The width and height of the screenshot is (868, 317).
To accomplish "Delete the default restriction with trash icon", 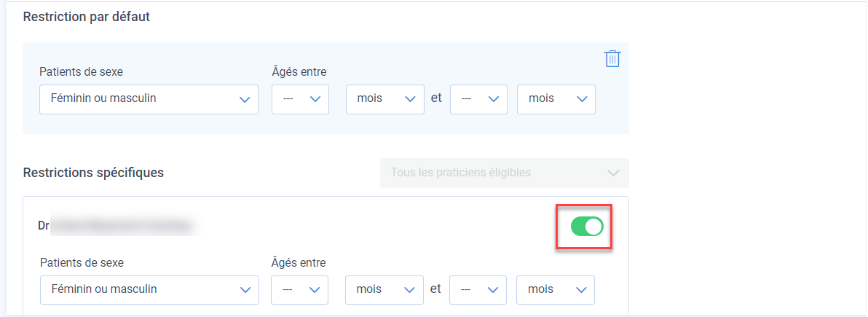I will [x=612, y=59].
